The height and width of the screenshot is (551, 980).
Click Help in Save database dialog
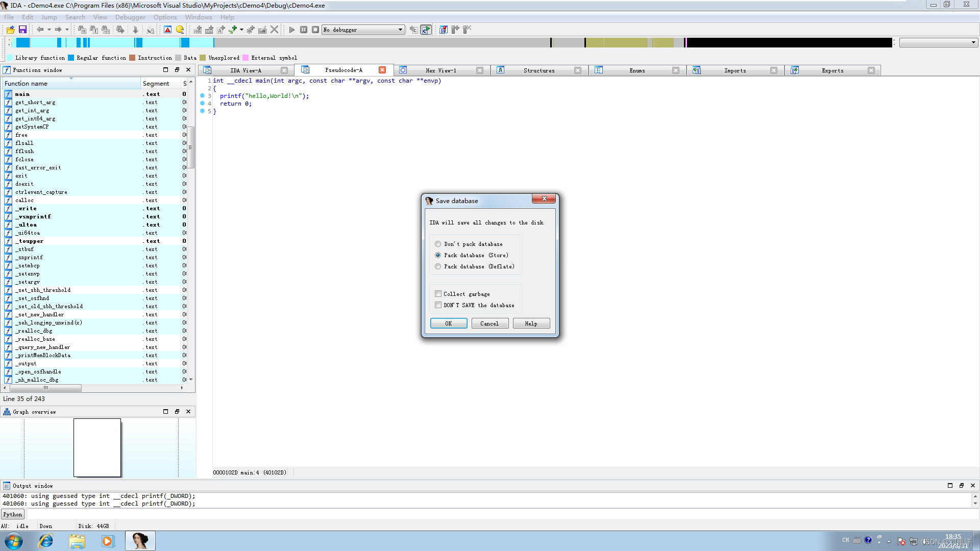click(531, 323)
